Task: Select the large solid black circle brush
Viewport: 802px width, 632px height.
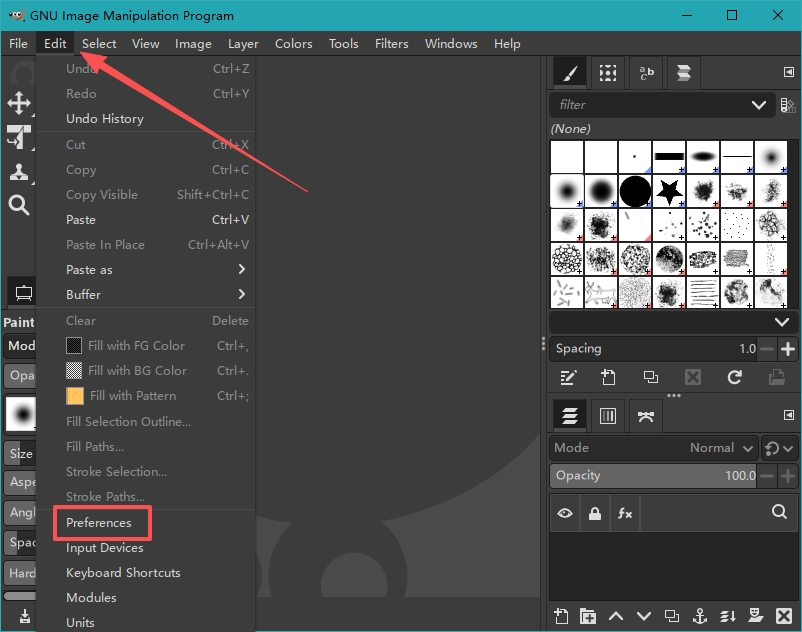Action: [x=635, y=191]
